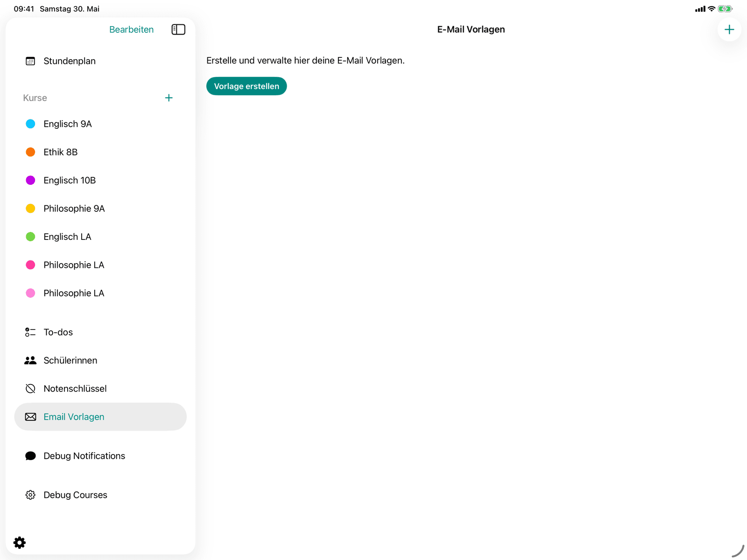Click the purple dot for Englisch 10B
This screenshot has width=747, height=560.
[x=30, y=181]
